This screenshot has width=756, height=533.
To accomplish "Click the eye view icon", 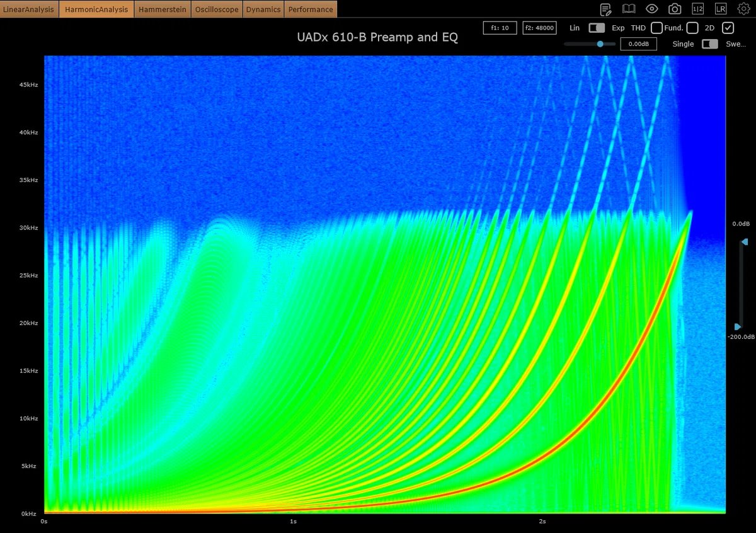I will tap(652, 9).
